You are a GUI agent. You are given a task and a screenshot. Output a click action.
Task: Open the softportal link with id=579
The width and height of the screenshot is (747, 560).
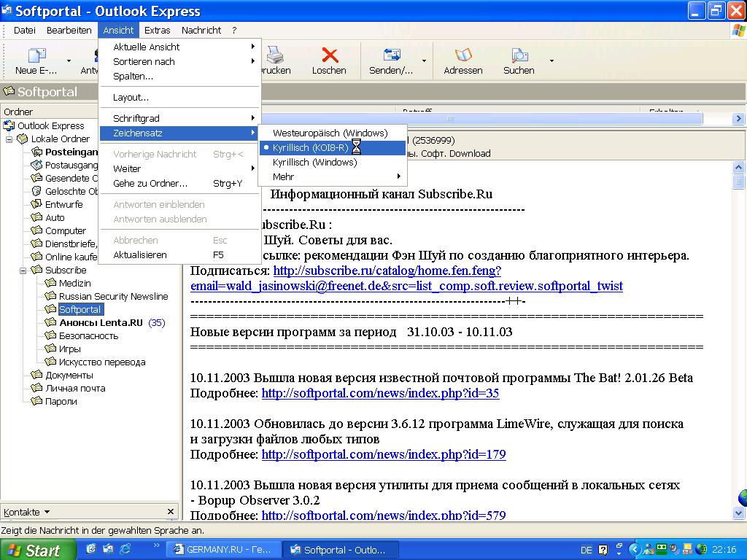pyautogui.click(x=384, y=514)
